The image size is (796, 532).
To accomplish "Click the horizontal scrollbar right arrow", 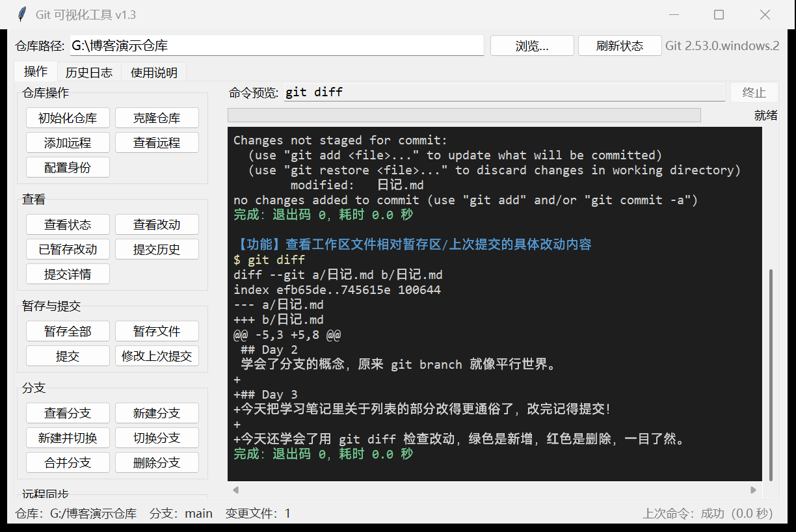I will tap(754, 490).
